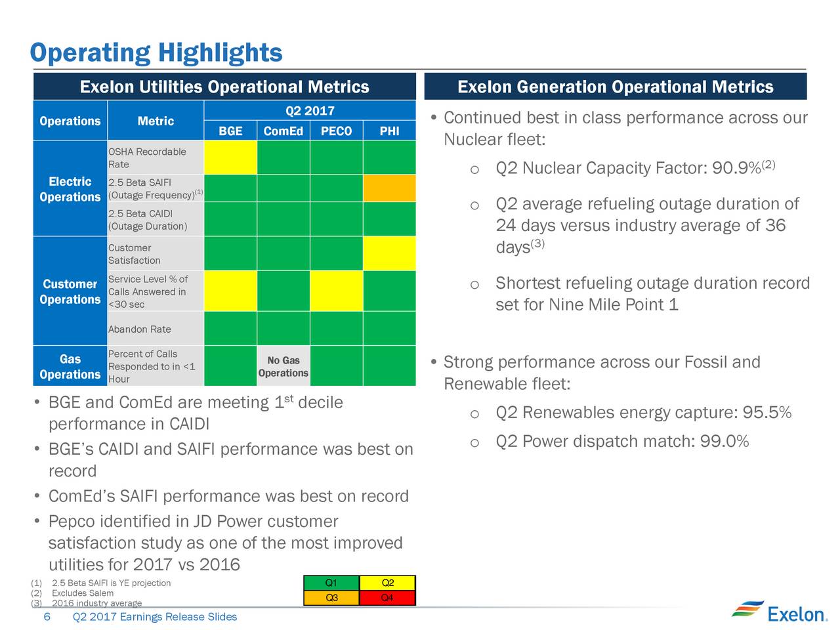Click the PHI column header

[389, 131]
